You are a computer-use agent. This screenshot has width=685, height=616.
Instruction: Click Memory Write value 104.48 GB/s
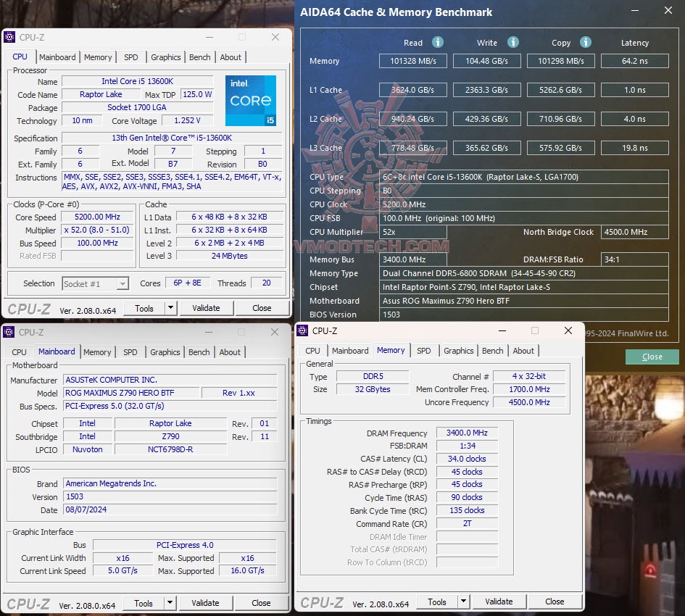pyautogui.click(x=486, y=61)
